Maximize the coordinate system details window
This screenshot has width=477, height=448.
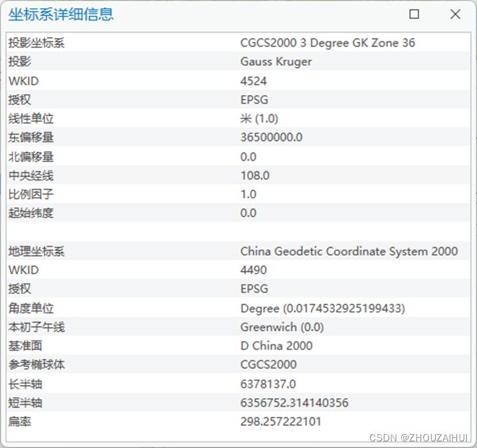414,14
